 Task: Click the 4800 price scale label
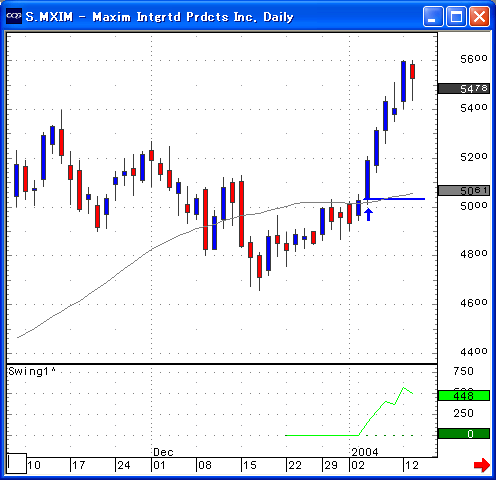click(x=473, y=254)
